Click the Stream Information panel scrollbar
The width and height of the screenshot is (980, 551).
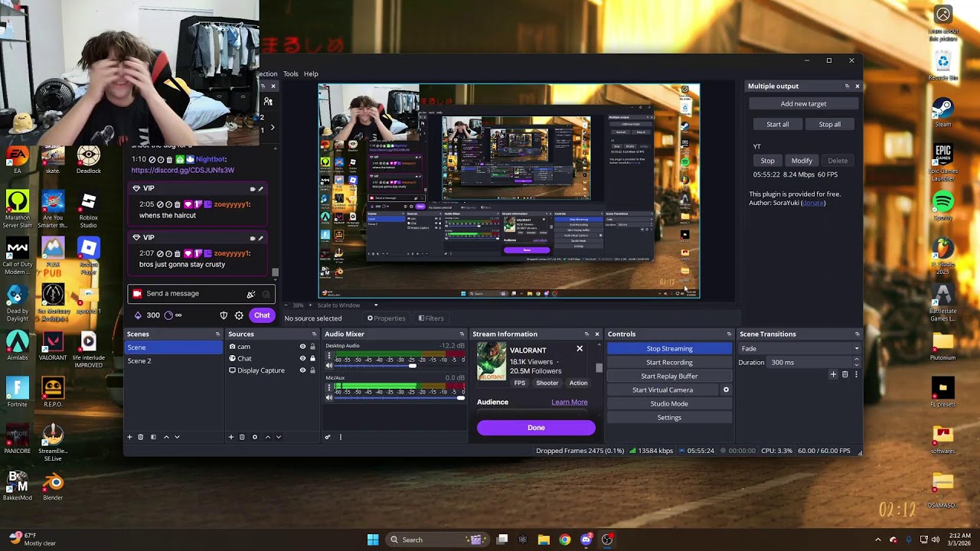tap(599, 368)
